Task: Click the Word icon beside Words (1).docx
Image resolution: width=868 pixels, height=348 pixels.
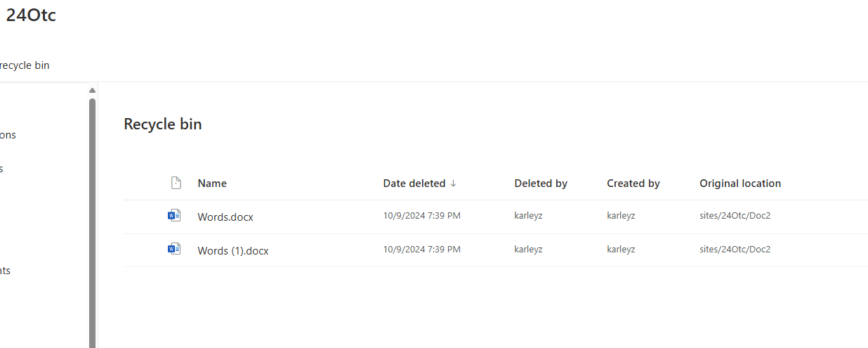Action: point(174,249)
